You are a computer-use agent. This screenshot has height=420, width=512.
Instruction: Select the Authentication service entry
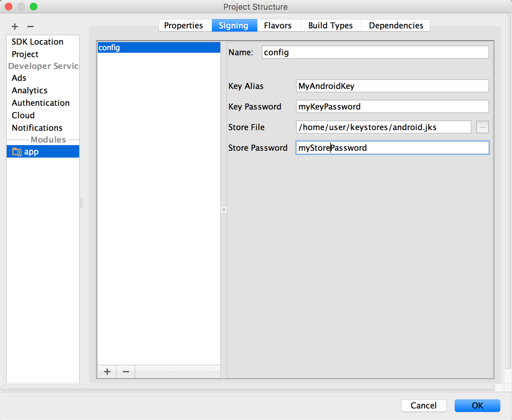click(x=41, y=103)
